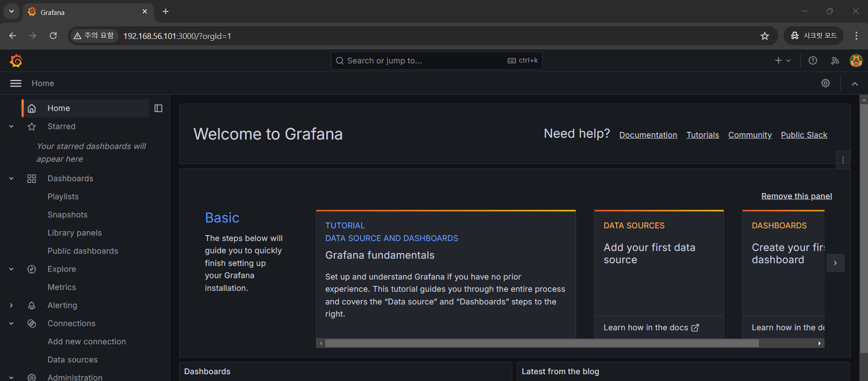Click Create your first dashboard card
Image resolution: width=868 pixels, height=381 pixels.
tap(783, 274)
